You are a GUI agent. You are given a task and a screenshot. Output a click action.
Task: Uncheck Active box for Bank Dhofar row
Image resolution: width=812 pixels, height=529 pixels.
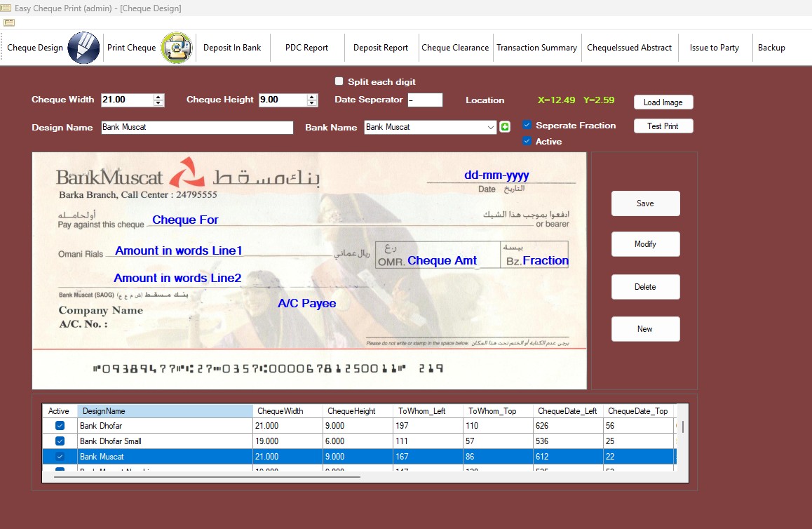pyautogui.click(x=60, y=425)
